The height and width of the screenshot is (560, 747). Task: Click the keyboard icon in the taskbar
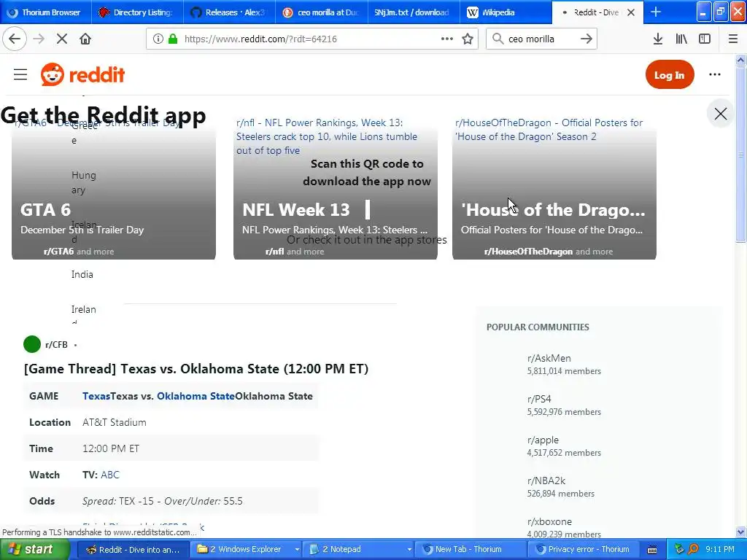tap(651, 550)
